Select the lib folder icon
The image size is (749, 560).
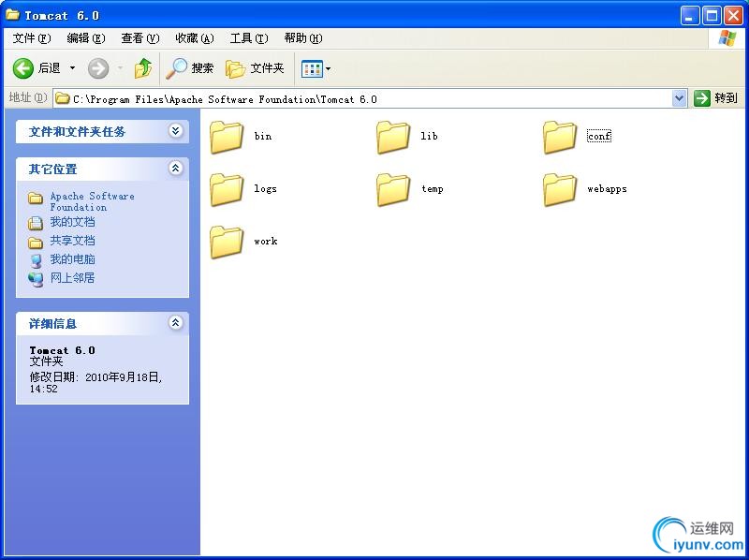[392, 137]
